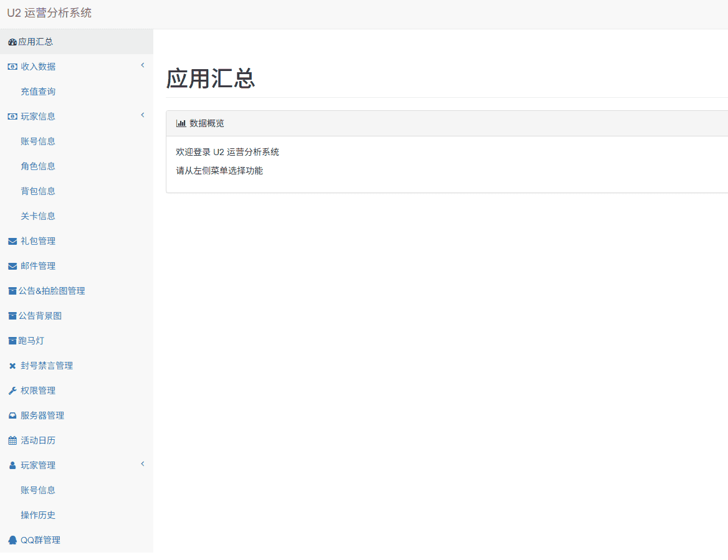Click the wrench icon beside 权限管理
Screen dimensions: 728x560
[x=12, y=391]
